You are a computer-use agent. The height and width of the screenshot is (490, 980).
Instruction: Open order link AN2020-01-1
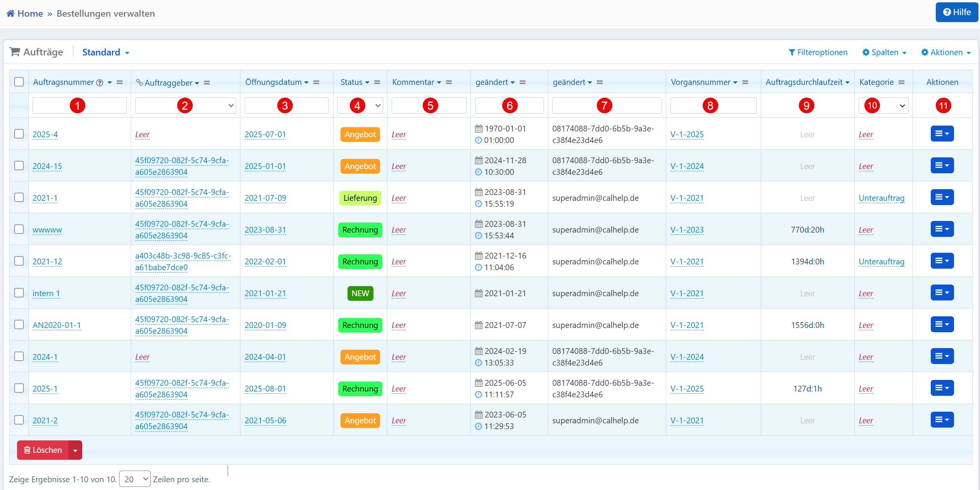57,325
